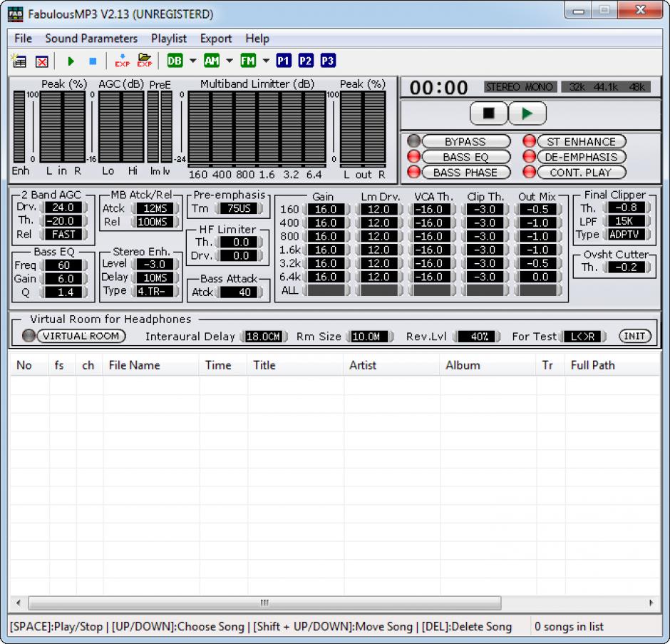The image size is (670, 644).
Task: Select the DB preset icon
Action: point(175,61)
